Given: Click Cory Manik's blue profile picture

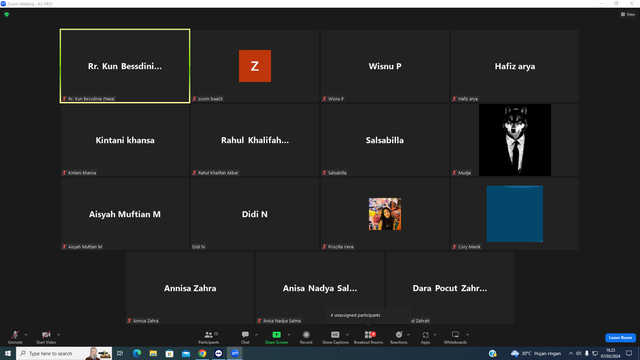Looking at the screenshot, I should [x=515, y=214].
